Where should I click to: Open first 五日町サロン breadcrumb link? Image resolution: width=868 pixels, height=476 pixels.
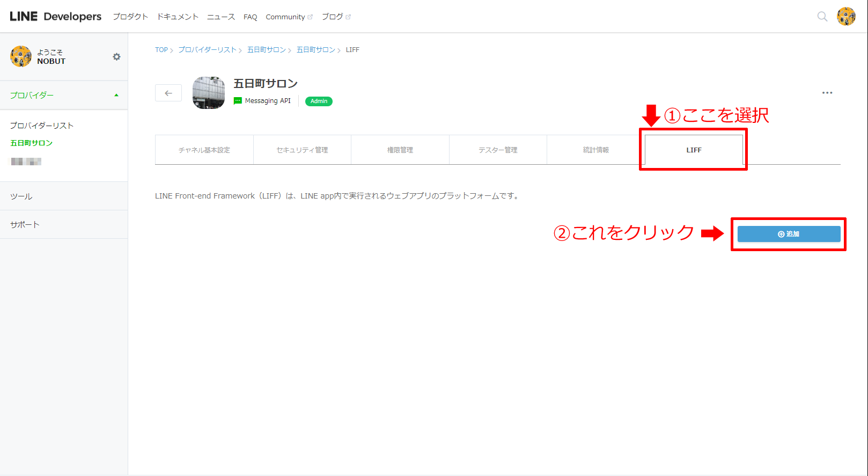pyautogui.click(x=267, y=49)
